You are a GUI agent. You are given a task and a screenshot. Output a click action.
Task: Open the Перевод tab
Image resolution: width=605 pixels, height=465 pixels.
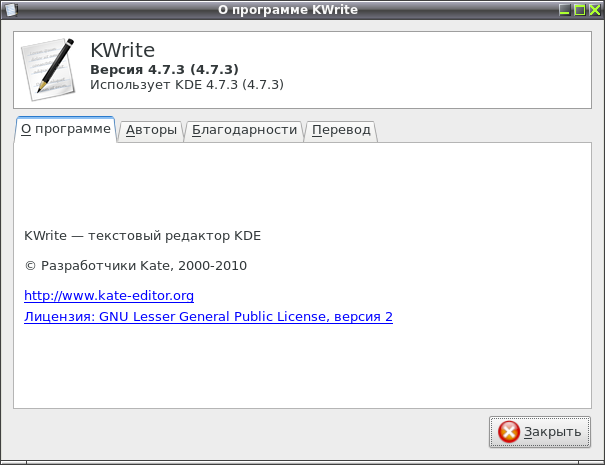341,130
